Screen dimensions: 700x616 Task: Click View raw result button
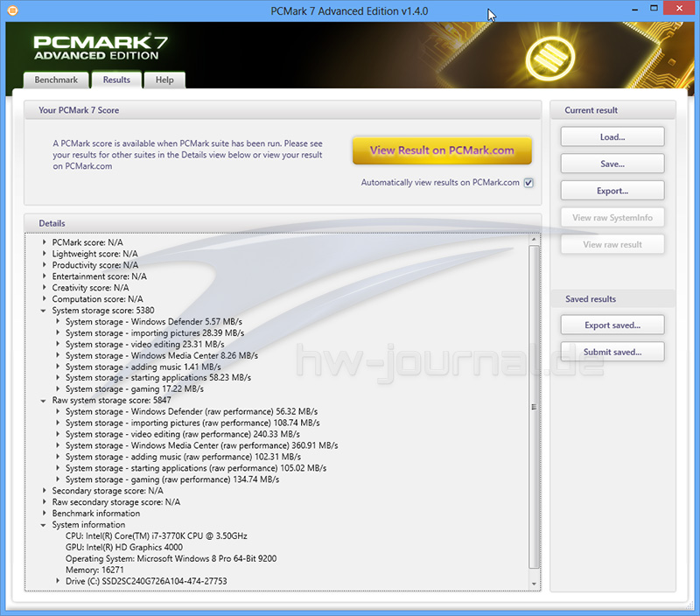pyautogui.click(x=612, y=244)
